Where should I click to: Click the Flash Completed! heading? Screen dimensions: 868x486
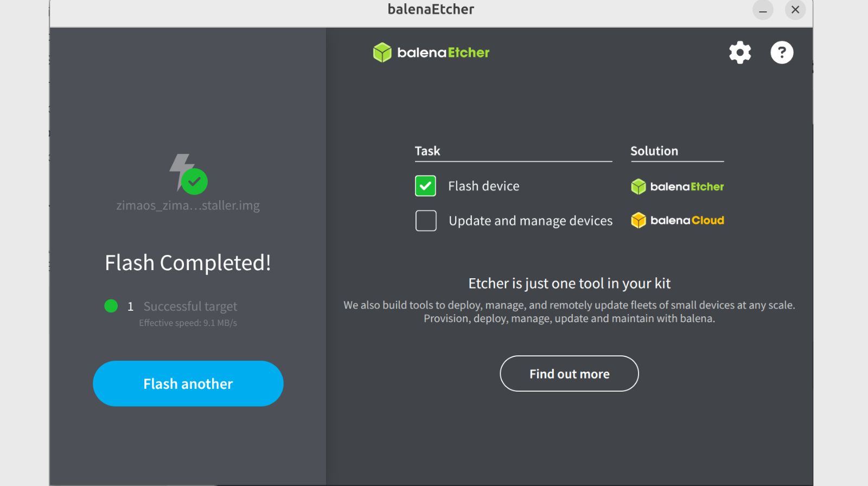pos(188,263)
